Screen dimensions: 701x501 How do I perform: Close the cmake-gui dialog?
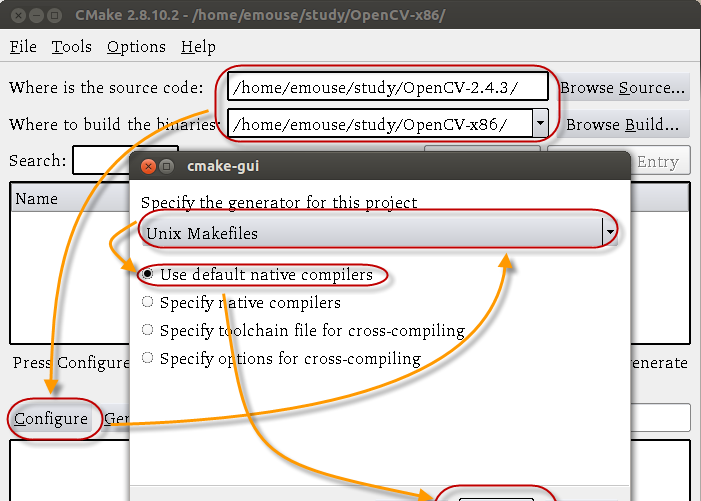[x=148, y=166]
